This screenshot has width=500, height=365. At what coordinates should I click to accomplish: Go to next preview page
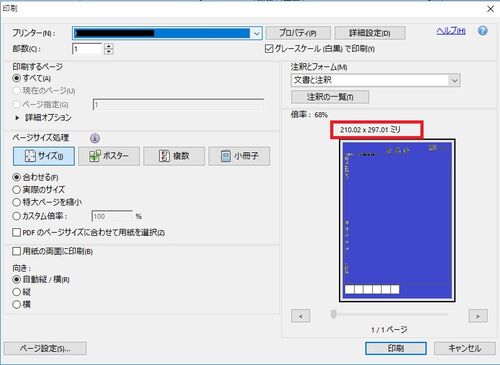click(478, 316)
